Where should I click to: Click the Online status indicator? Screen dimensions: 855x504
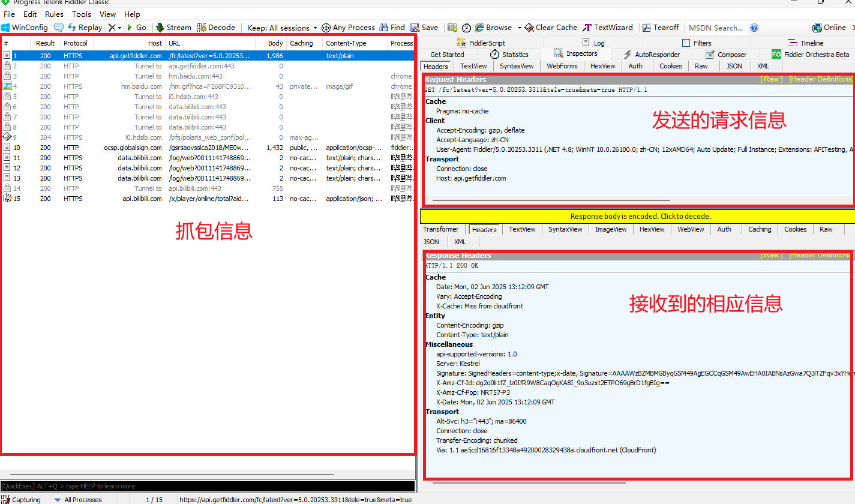[x=829, y=28]
